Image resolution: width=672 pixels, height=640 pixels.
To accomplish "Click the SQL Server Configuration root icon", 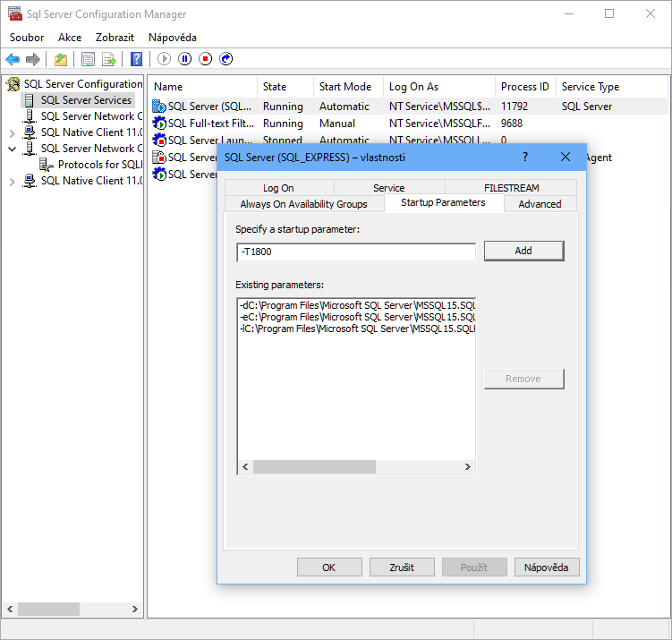I will (13, 84).
